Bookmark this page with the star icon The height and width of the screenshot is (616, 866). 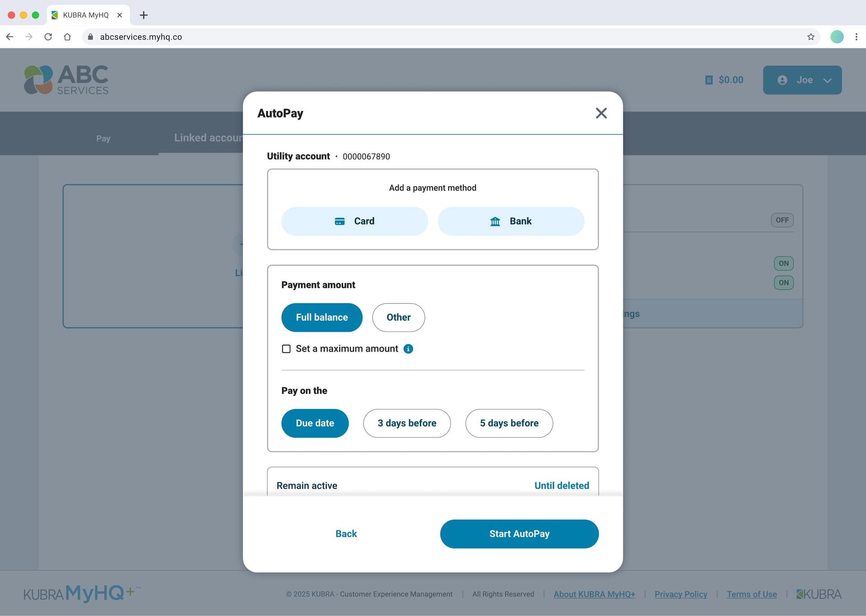[x=811, y=37]
